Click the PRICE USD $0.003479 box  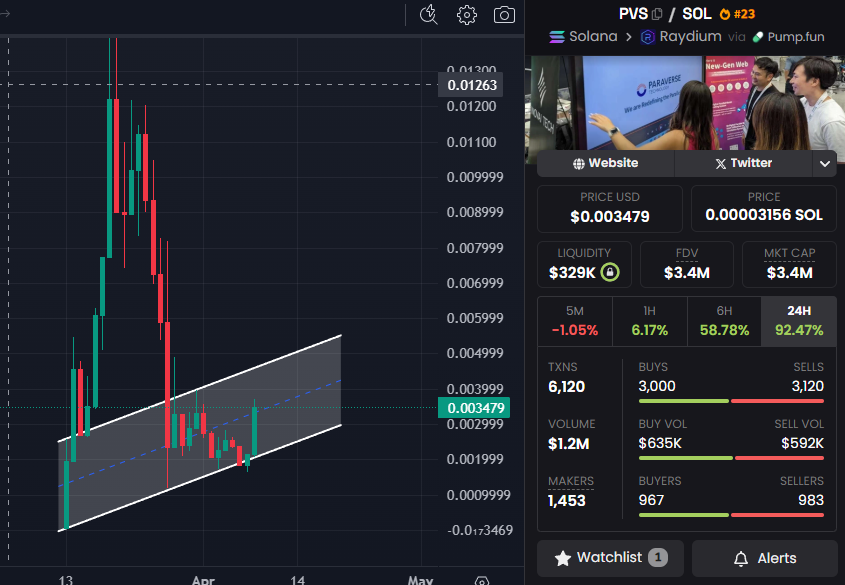609,208
